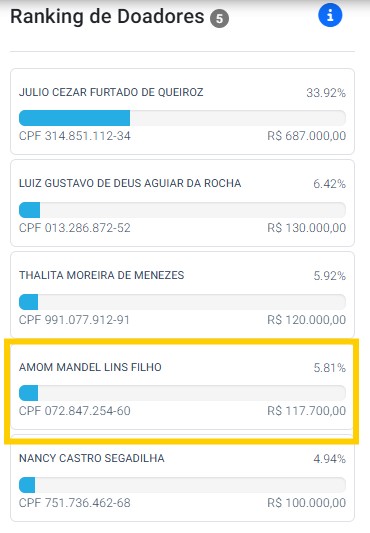This screenshot has width=370, height=533.
Task: Click Julio Cezar's donation progress bar
Action: click(x=182, y=118)
